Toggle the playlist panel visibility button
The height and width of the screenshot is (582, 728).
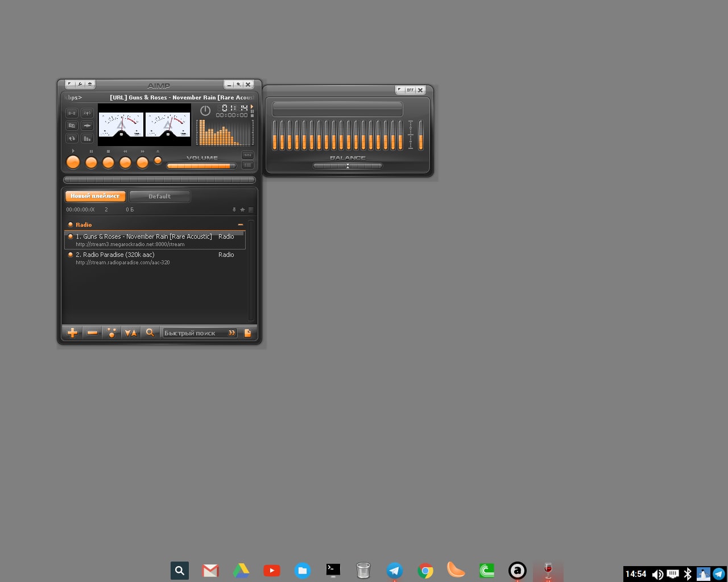247,165
